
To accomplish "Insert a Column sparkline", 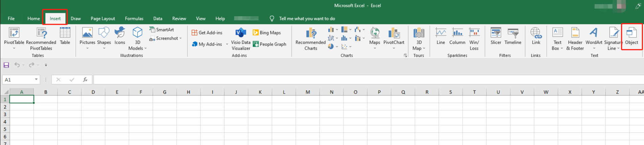I will click(457, 36).
